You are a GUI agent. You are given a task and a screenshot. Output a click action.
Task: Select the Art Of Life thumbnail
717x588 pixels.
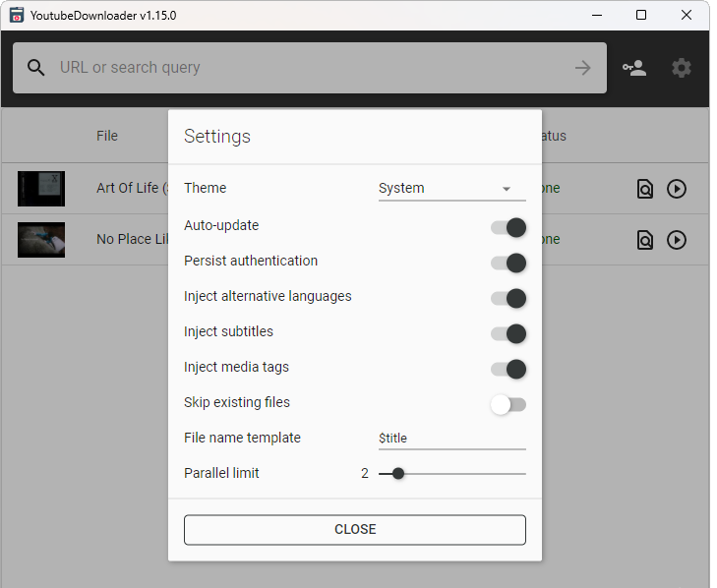pyautogui.click(x=41, y=189)
